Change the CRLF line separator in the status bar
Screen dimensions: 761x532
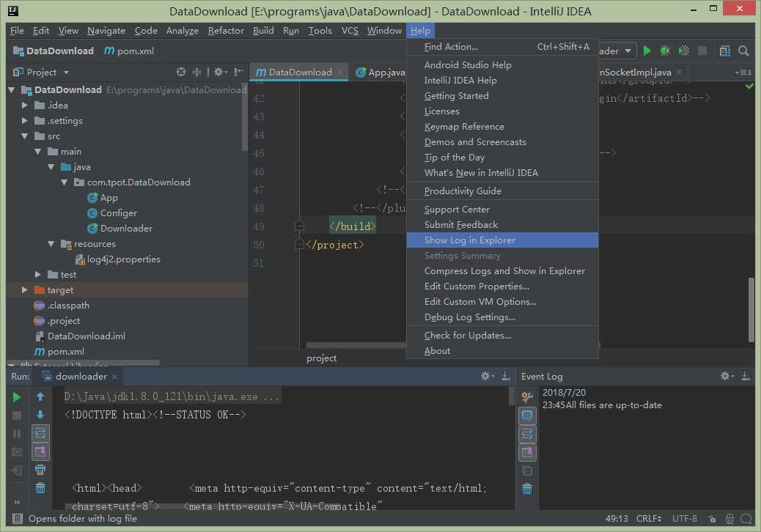point(648,519)
